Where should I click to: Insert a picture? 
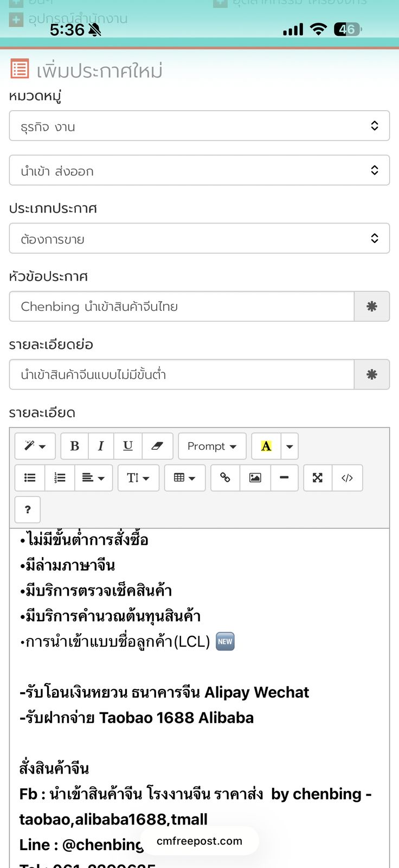click(255, 477)
